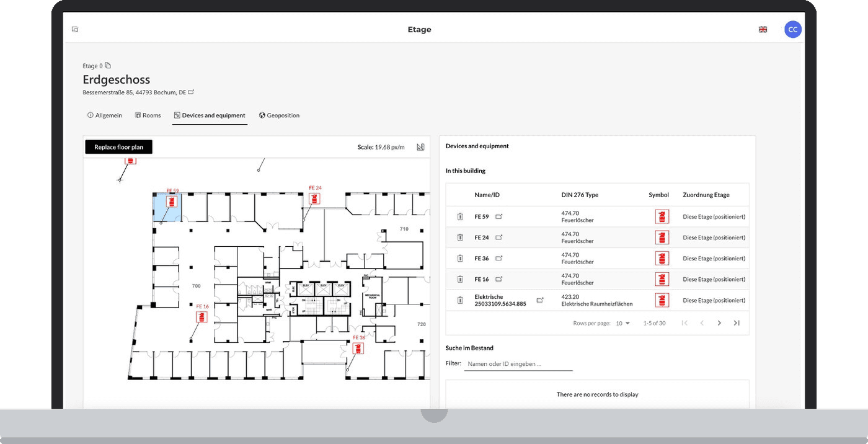Click room 710 label on the floor plan

404,229
